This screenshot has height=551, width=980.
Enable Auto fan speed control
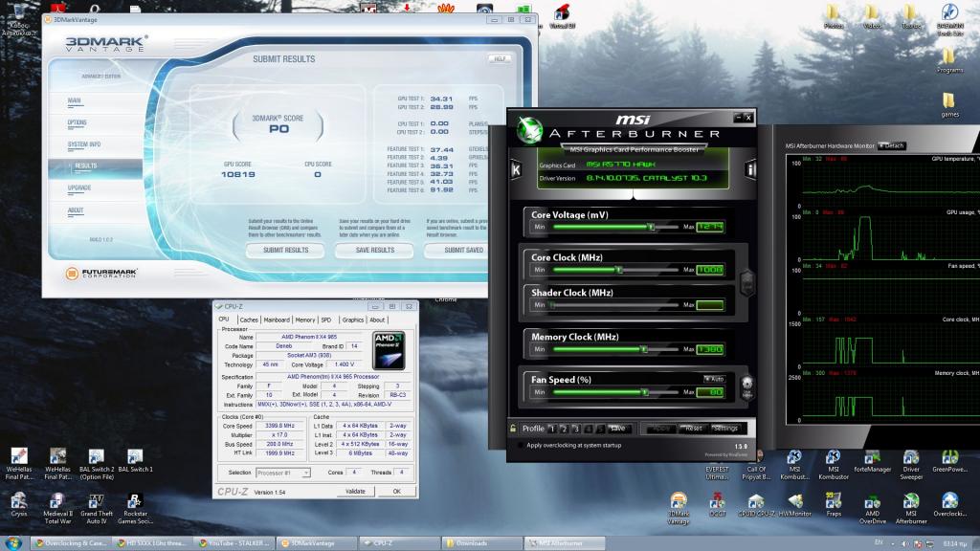(714, 379)
